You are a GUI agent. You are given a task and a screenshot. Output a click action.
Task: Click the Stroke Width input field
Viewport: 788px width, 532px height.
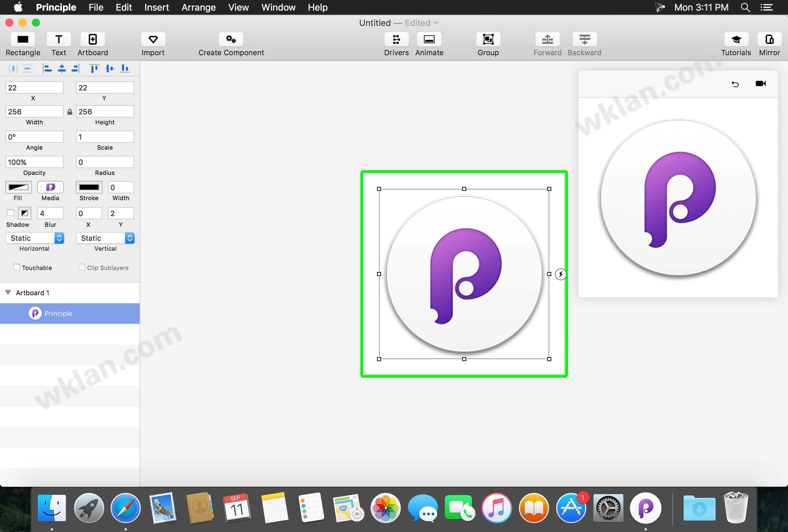(121, 187)
